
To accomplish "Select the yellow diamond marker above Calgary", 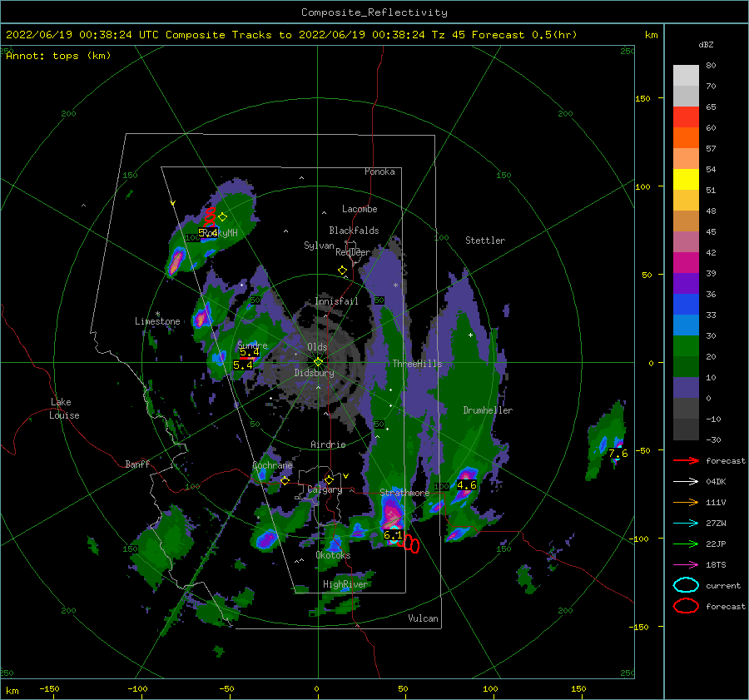I will (x=329, y=479).
